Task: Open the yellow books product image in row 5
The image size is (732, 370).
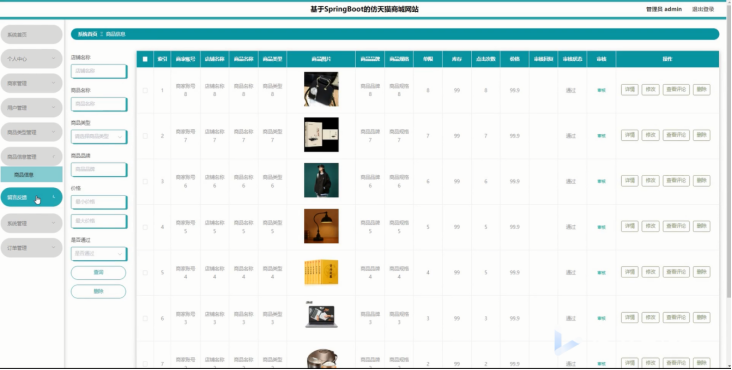Action: [321, 272]
